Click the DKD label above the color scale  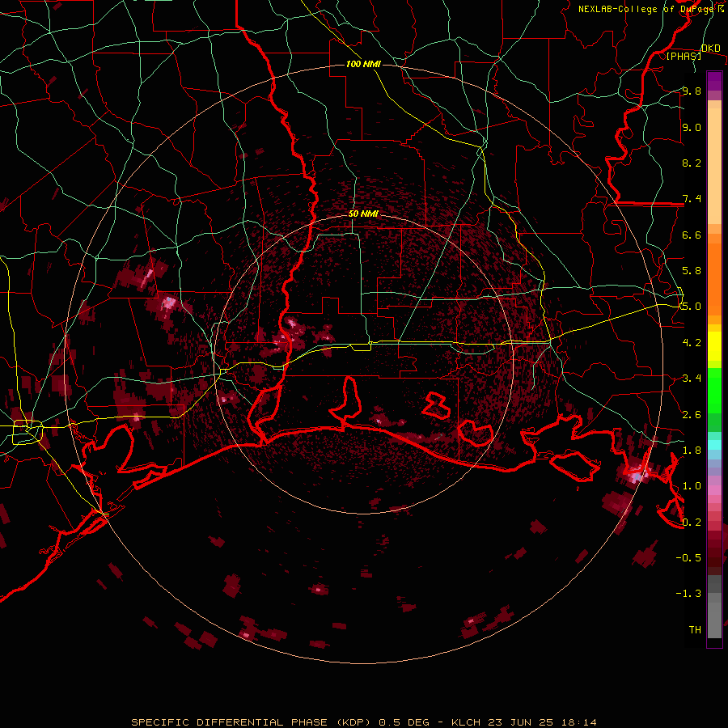coord(711,48)
